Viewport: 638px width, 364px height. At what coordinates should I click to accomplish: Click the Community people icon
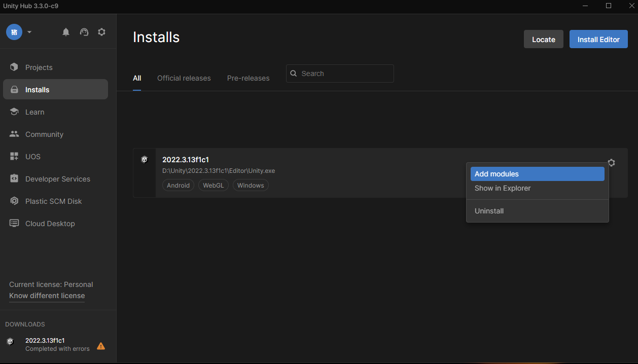14,134
